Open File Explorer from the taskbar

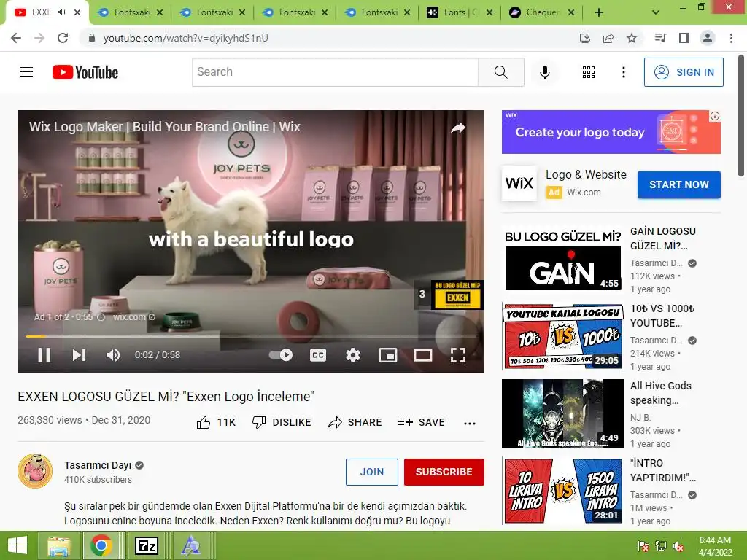point(59,545)
